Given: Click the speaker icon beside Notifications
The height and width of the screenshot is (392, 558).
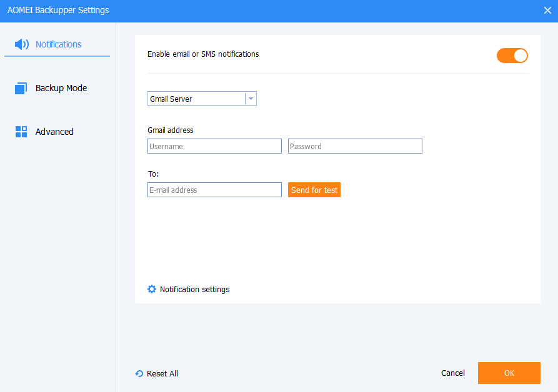Looking at the screenshot, I should coord(21,44).
